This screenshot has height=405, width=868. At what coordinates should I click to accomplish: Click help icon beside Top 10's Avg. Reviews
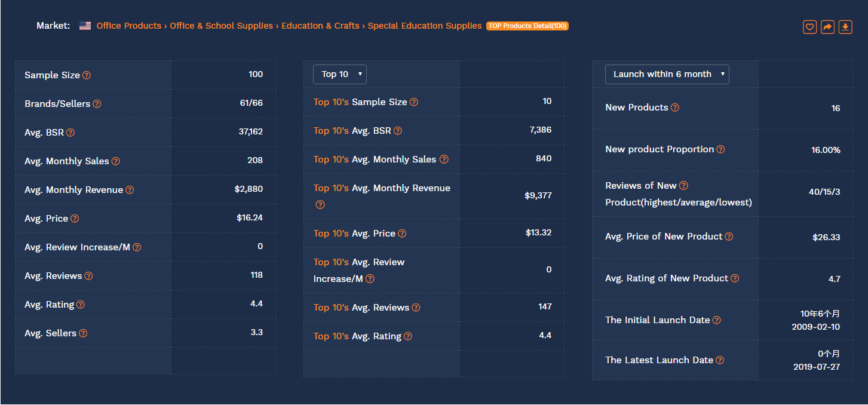click(x=416, y=308)
